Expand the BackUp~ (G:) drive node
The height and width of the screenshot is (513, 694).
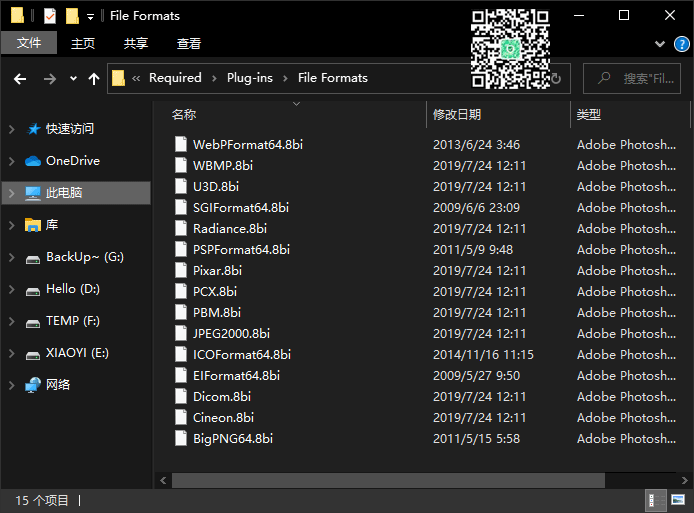[x=12, y=257]
